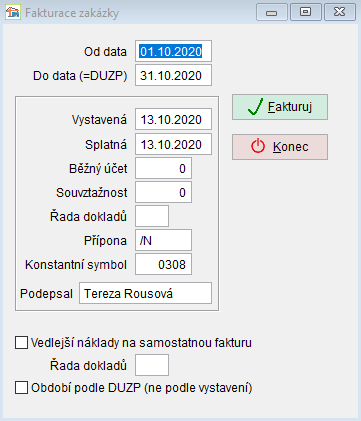Enable Vedlejší náklady na samostatnou fakturu checkbox

click(21, 343)
